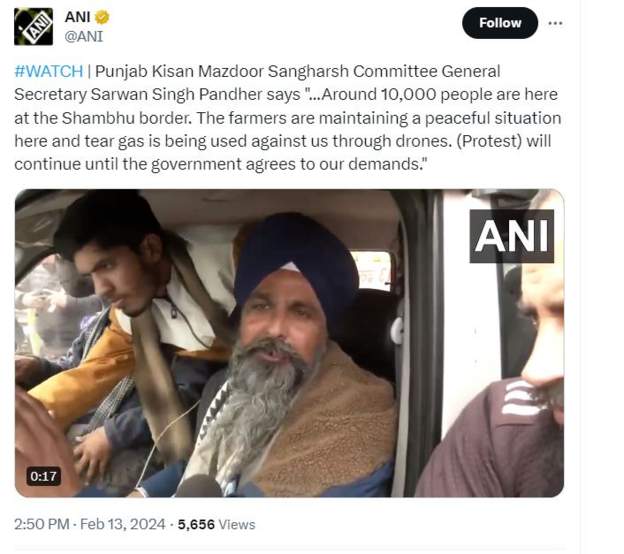Open the #WATCH hashtag link
The image size is (624, 554).
pyautogui.click(x=49, y=72)
